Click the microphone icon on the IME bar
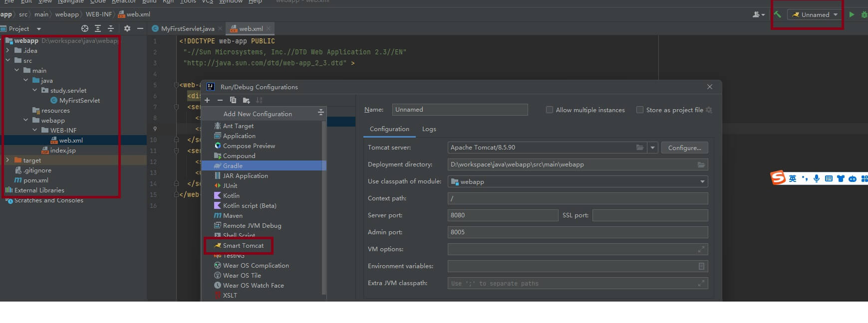Viewport: 868px width, 323px height. [817, 178]
